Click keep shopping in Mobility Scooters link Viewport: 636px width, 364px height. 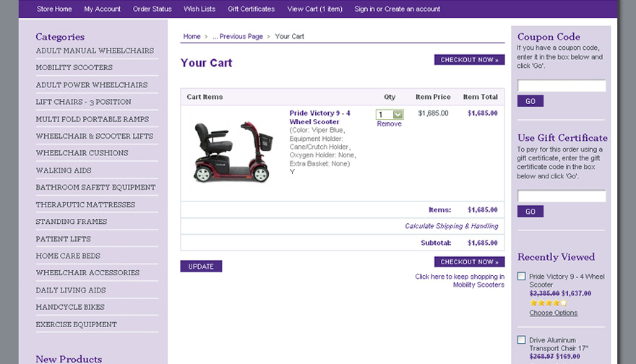tap(460, 280)
